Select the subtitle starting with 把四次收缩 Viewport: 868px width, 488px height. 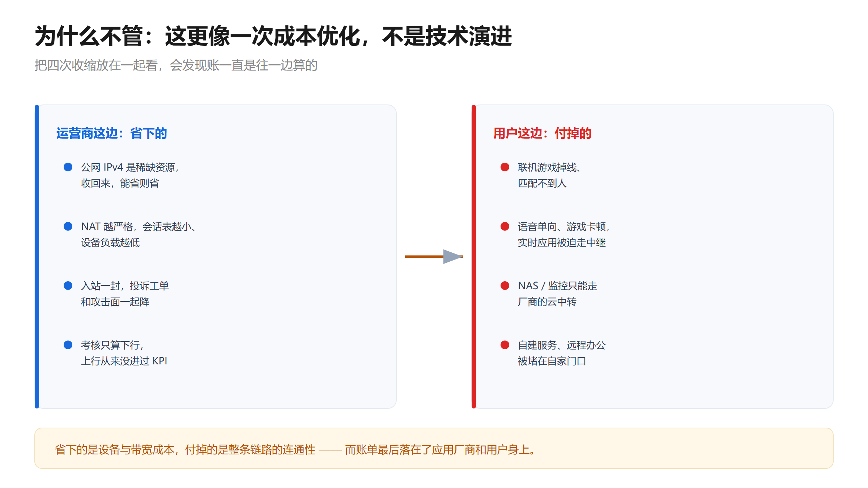(176, 65)
